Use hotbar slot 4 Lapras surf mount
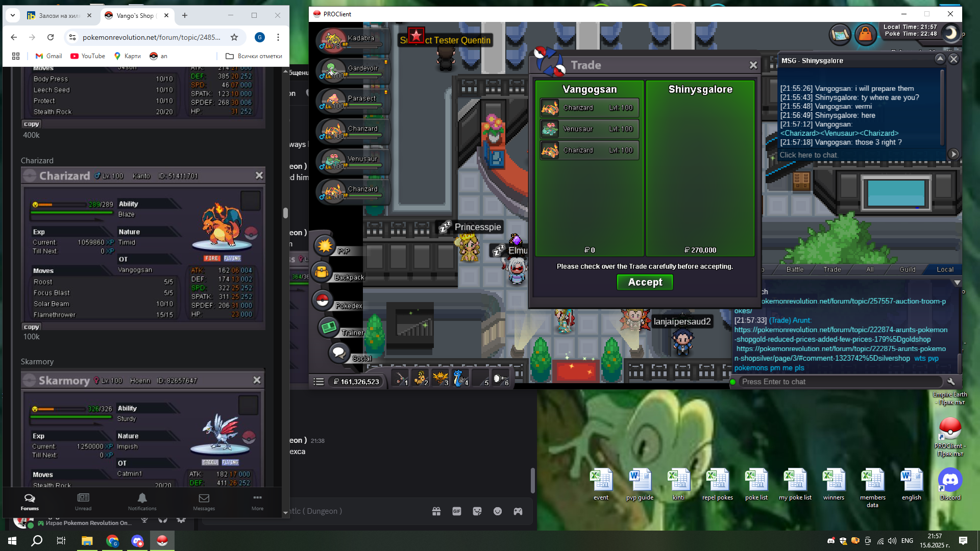The width and height of the screenshot is (980, 551). pyautogui.click(x=460, y=379)
